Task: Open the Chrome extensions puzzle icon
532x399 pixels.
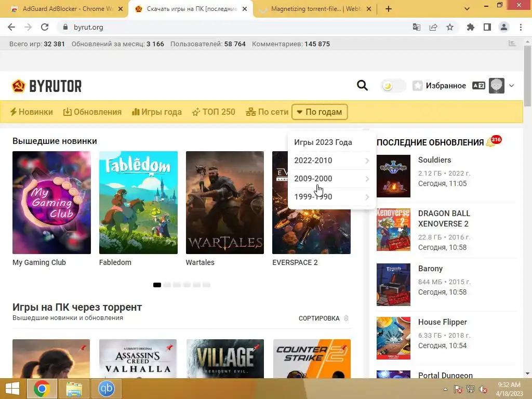Action: pyautogui.click(x=470, y=27)
